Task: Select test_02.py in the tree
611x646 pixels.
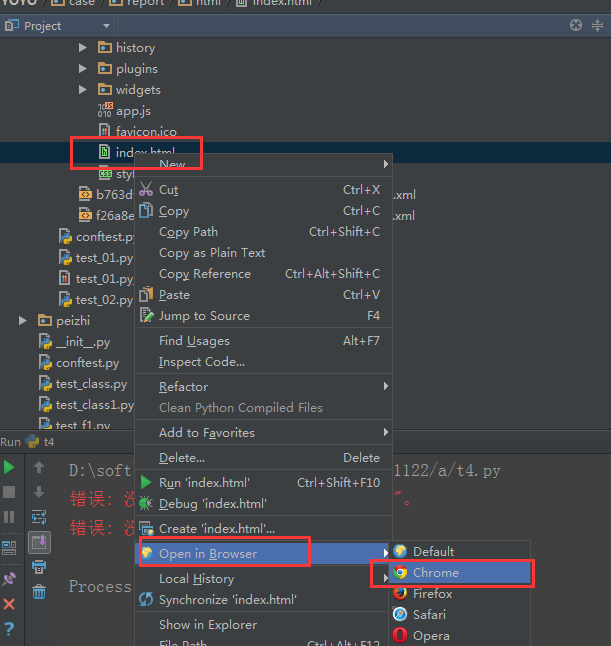Action: point(96,300)
